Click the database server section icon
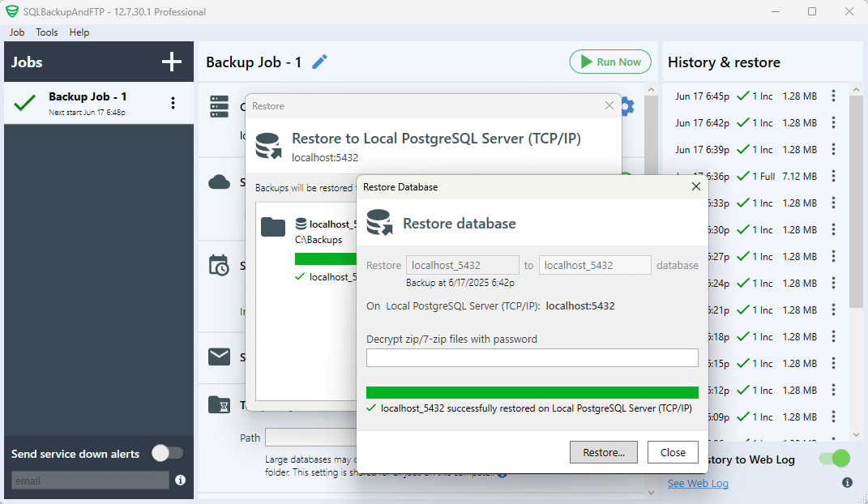868x504 pixels. coord(219,106)
